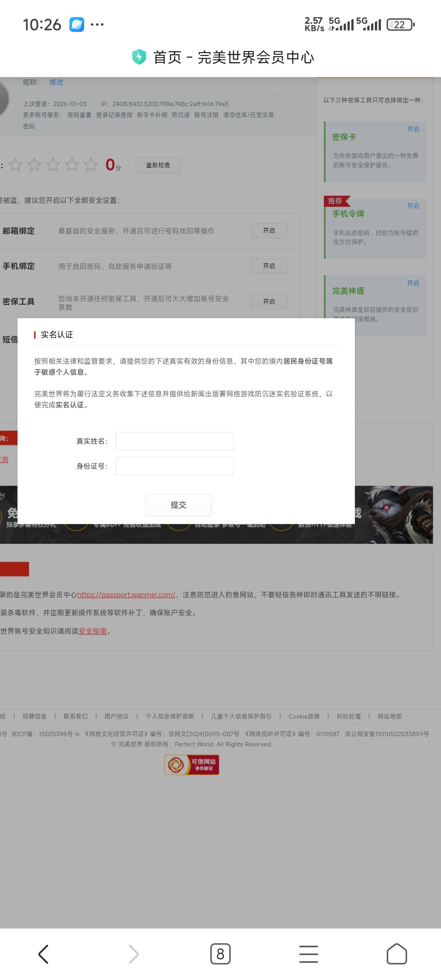Click the 重新检查 button
Screen dimensions: 441x980
pyautogui.click(x=158, y=165)
